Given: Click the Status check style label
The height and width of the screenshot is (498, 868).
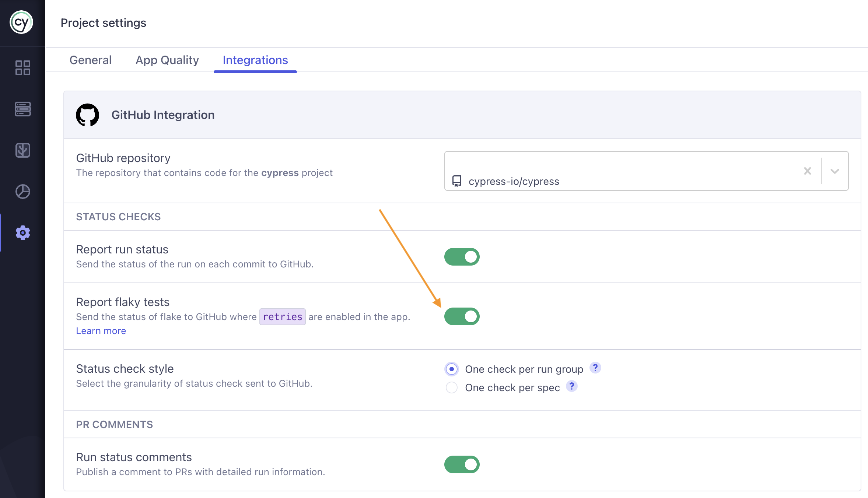Looking at the screenshot, I should pyautogui.click(x=125, y=369).
